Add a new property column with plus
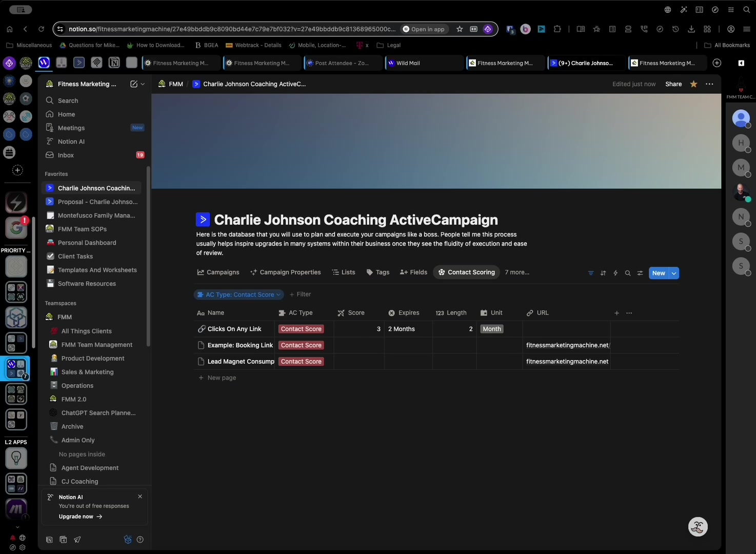Screen dimensions: 756x554 [x=616, y=313]
